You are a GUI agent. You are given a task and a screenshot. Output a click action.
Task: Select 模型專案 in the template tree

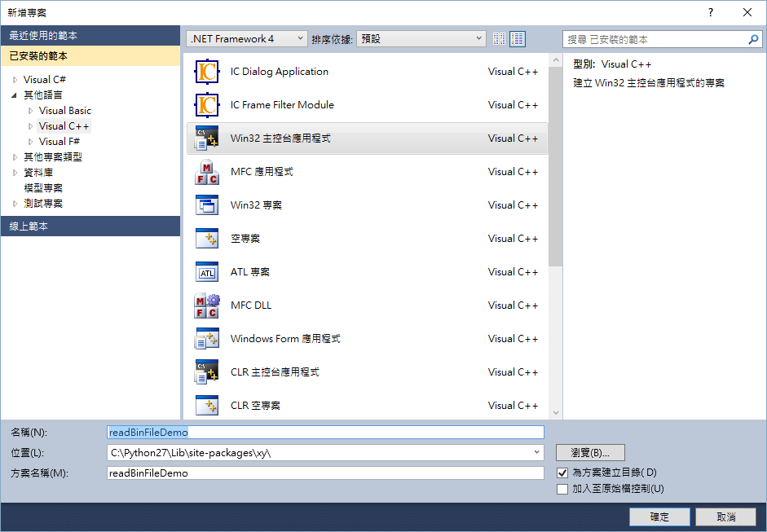click(43, 188)
